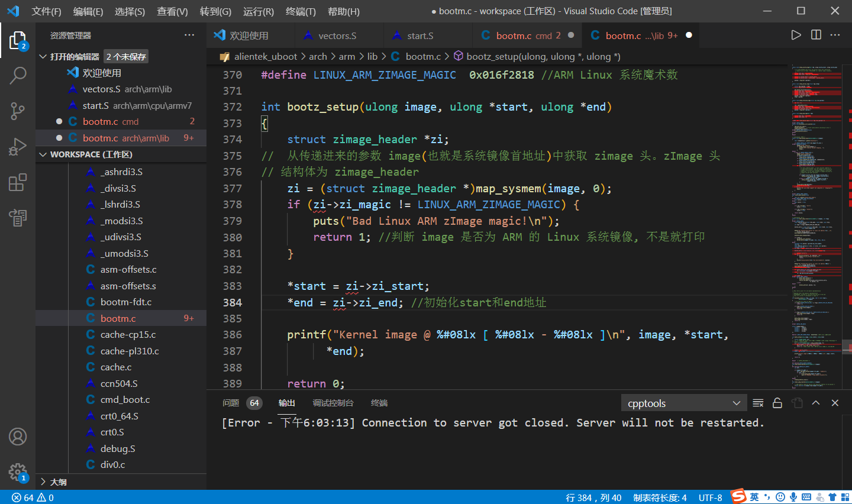Image resolution: width=852 pixels, height=504 pixels.
Task: Switch to the 欢迎使用 editor tab
Action: (249, 35)
